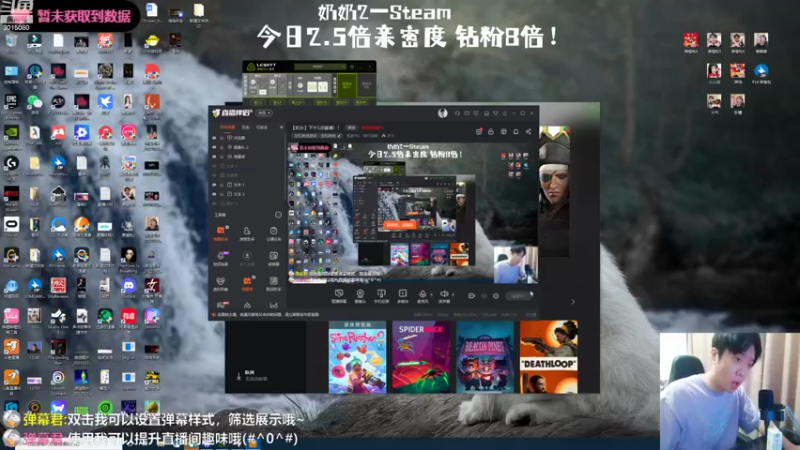The width and height of the screenshot is (800, 450).
Task: Toggle the lock icon on the 文本 2 source
Action: point(221,194)
